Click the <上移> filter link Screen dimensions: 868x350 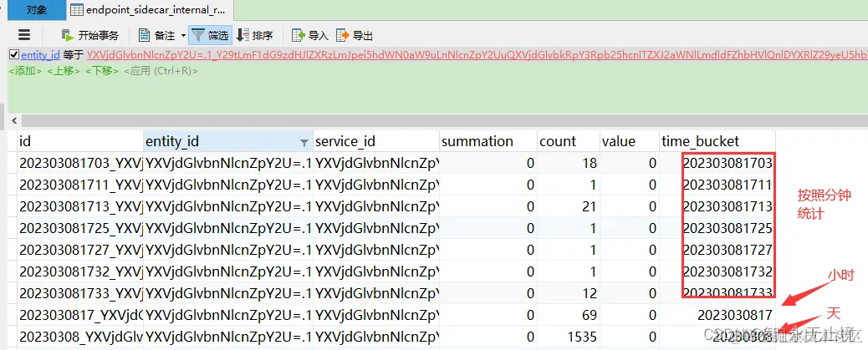tap(64, 71)
